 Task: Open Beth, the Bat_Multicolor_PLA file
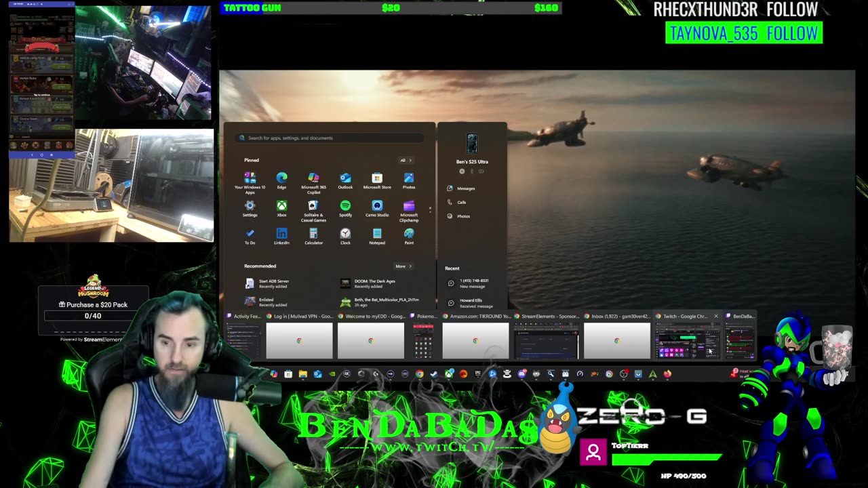pyautogui.click(x=380, y=302)
